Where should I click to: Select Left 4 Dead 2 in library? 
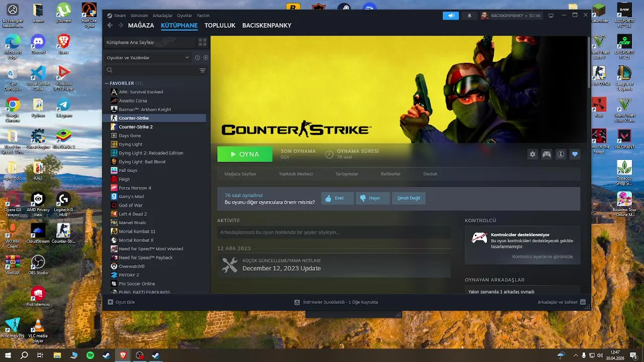pos(154,214)
